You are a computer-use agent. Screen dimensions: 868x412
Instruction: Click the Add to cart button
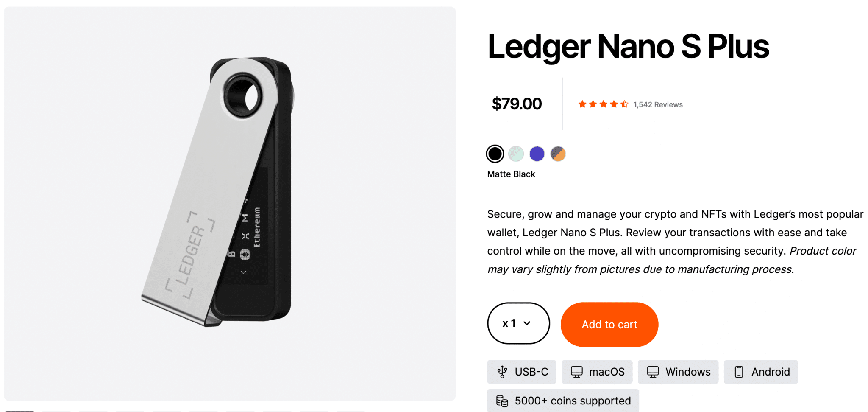click(609, 324)
